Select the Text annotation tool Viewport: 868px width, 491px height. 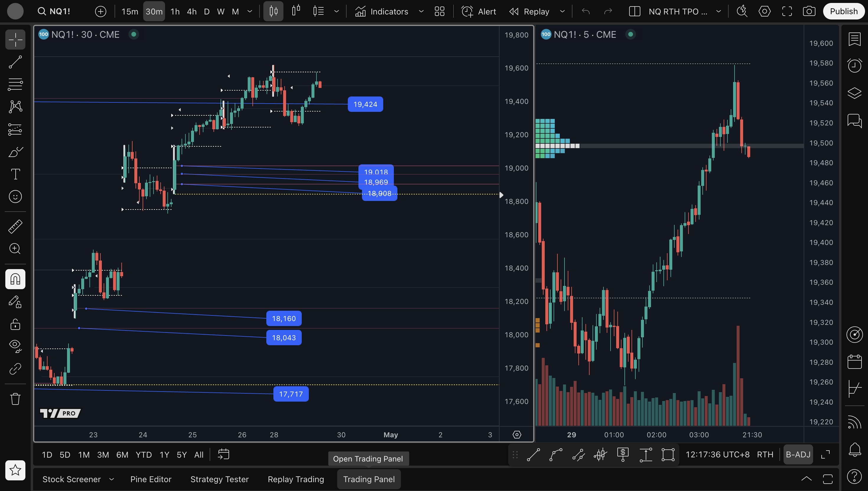tap(15, 174)
